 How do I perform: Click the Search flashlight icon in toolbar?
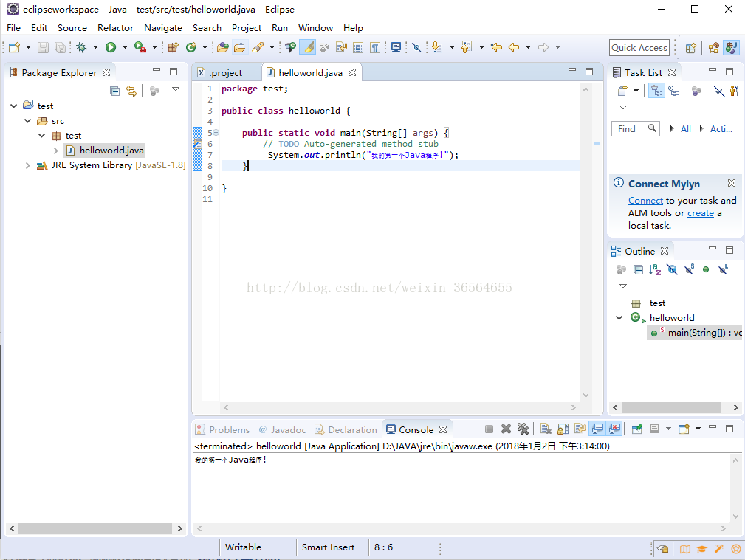(x=258, y=47)
